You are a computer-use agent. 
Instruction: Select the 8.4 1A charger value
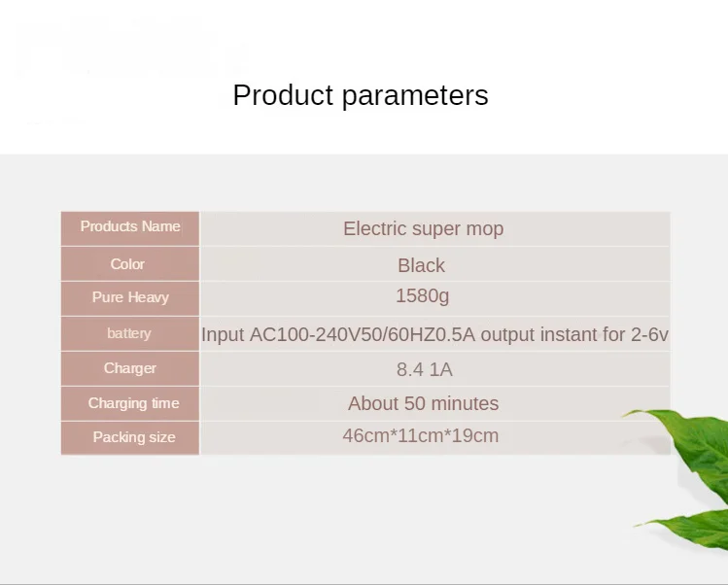click(425, 369)
